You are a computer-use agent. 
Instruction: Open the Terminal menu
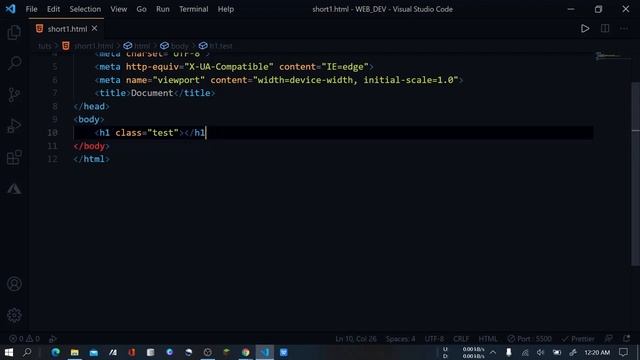coord(193,9)
